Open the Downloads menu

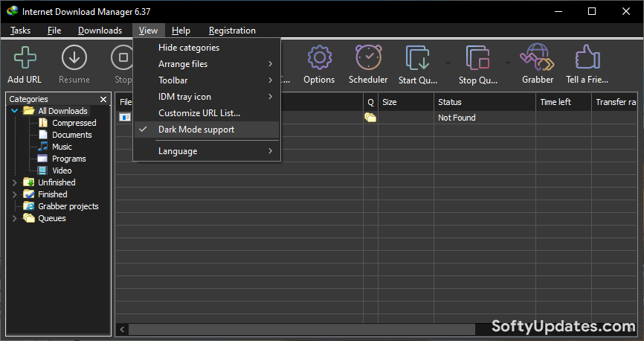(x=100, y=31)
